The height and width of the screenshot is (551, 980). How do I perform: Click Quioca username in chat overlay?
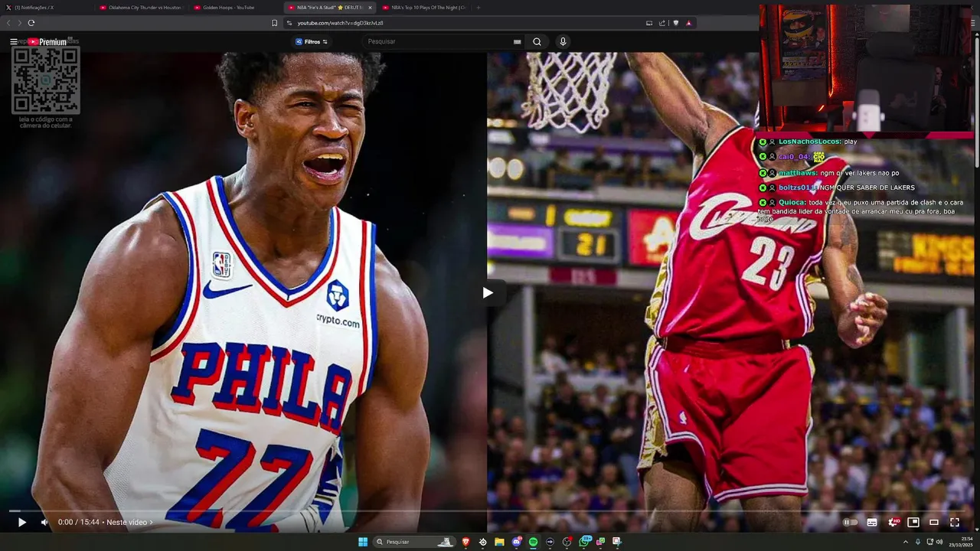coord(792,202)
